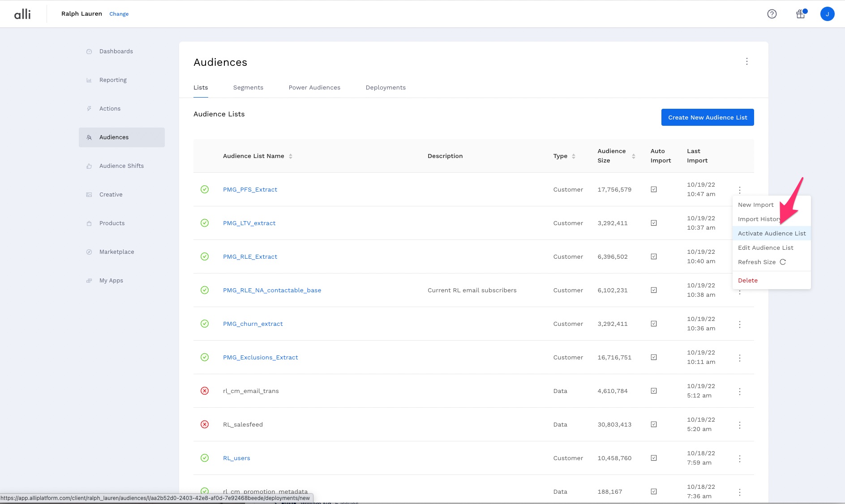The width and height of the screenshot is (845, 504).
Task: Click Create New Audience List button
Action: (708, 117)
